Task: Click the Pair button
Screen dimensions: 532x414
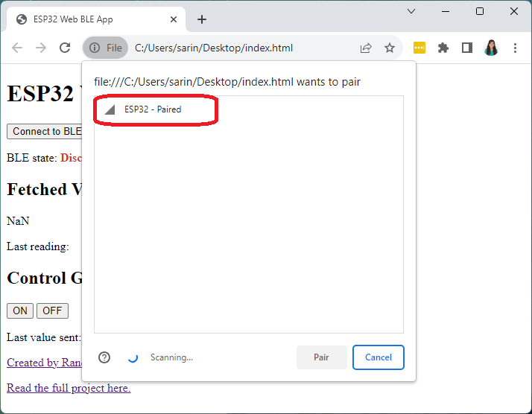Action: [x=321, y=357]
